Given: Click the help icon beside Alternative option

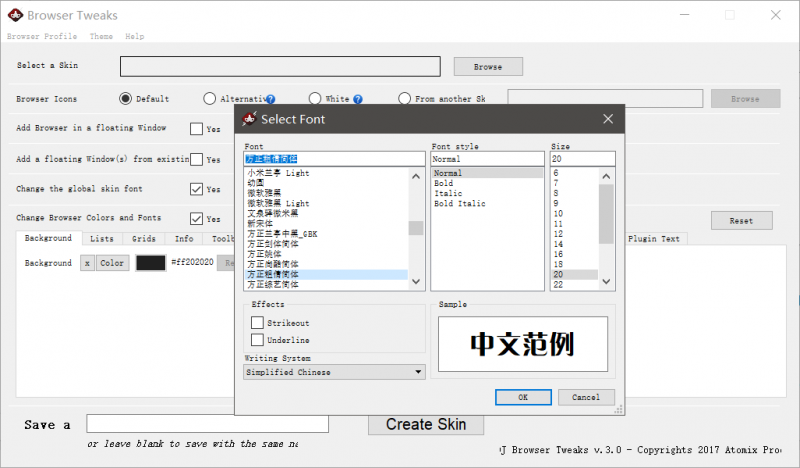Looking at the screenshot, I should [x=270, y=99].
